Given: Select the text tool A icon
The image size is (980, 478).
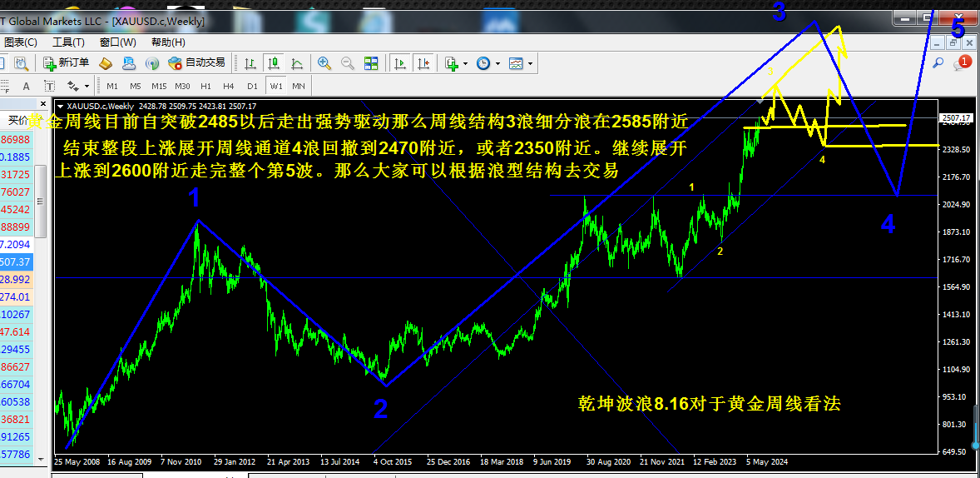Looking at the screenshot, I should click(27, 86).
